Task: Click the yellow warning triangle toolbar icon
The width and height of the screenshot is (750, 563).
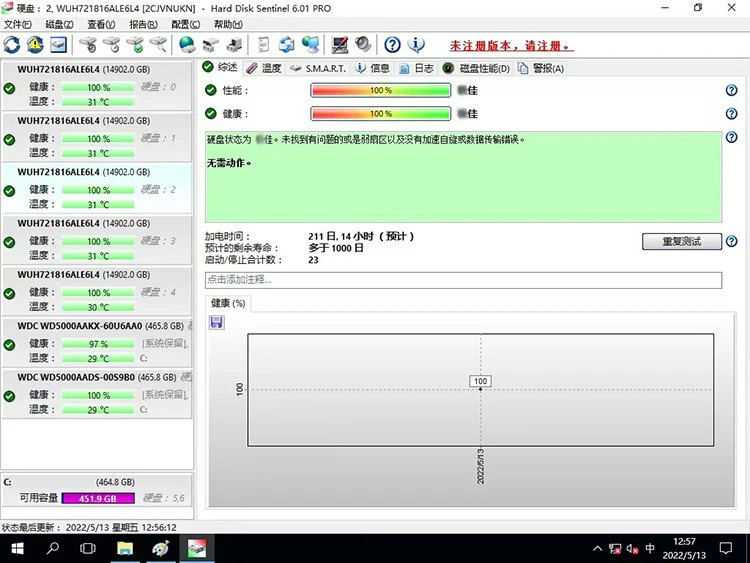Action: click(35, 45)
